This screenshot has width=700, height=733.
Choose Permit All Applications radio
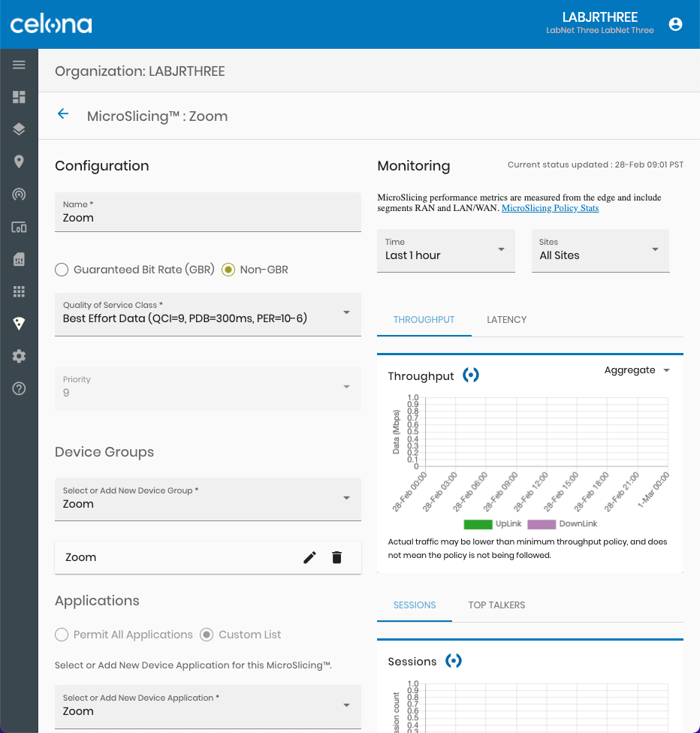(62, 635)
